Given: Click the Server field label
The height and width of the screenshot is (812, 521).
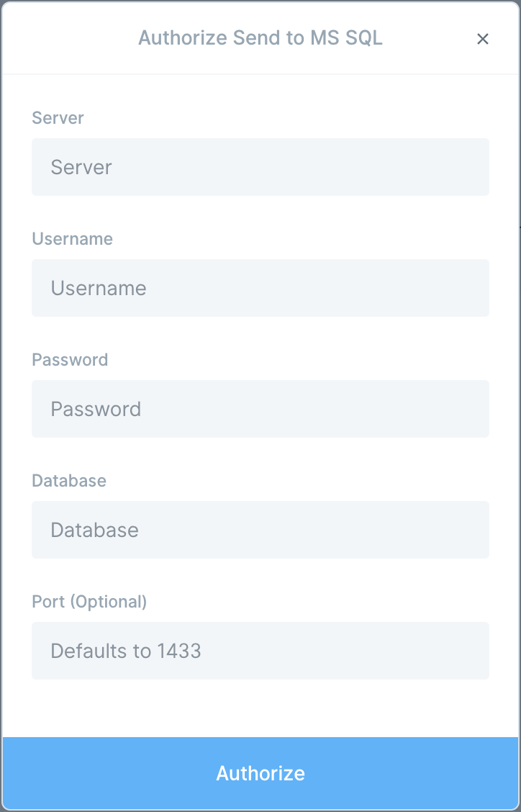Looking at the screenshot, I should [x=58, y=118].
